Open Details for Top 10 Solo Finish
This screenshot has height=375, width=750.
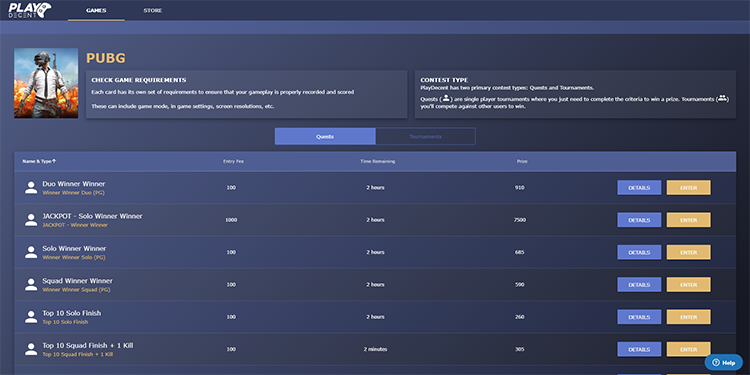coord(639,317)
